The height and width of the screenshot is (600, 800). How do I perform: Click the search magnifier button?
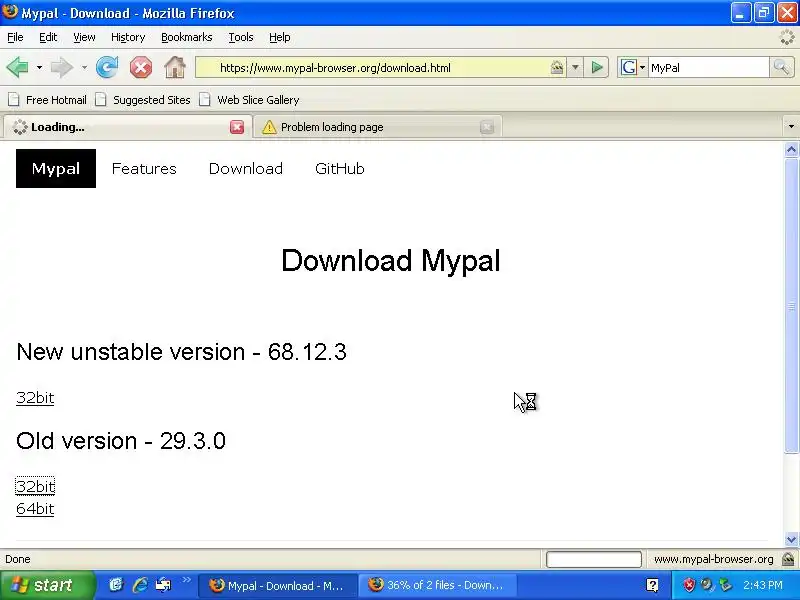tap(781, 67)
